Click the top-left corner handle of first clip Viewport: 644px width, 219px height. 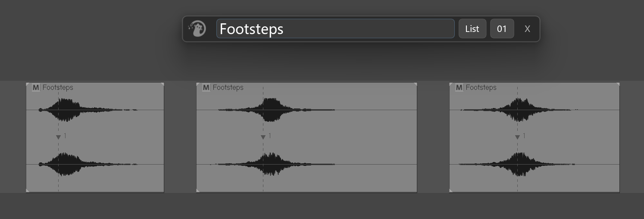pos(28,84)
